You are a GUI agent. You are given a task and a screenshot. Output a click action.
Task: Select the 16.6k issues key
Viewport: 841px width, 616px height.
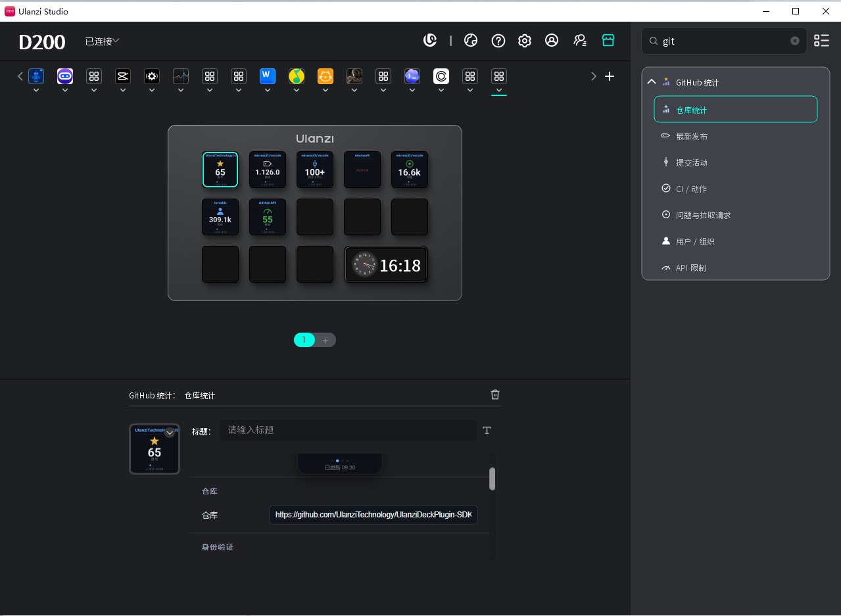pyautogui.click(x=410, y=170)
